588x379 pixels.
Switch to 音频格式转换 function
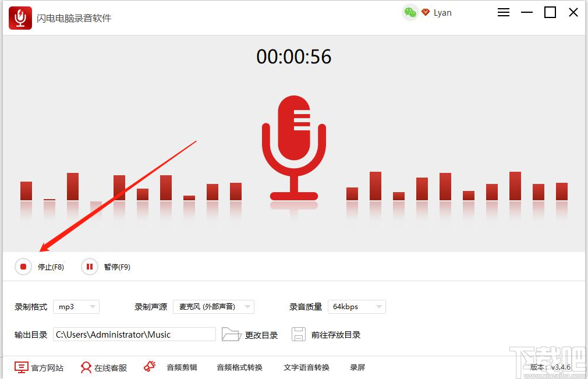(239, 368)
